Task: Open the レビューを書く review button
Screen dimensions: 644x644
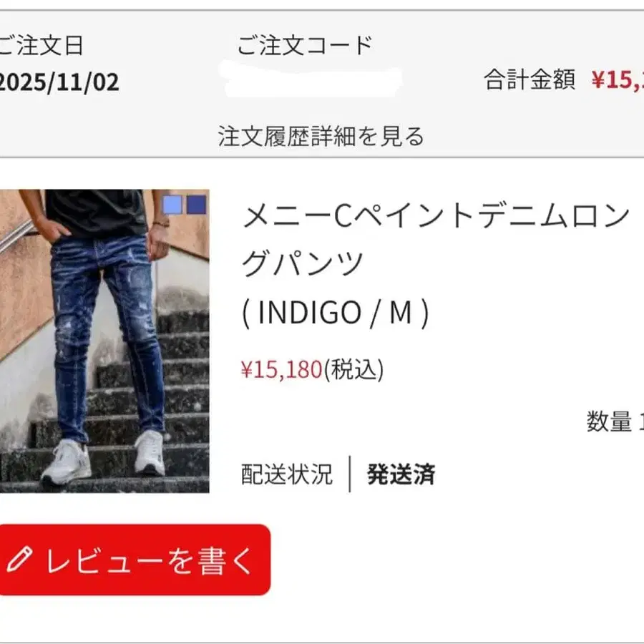Action: point(135,560)
